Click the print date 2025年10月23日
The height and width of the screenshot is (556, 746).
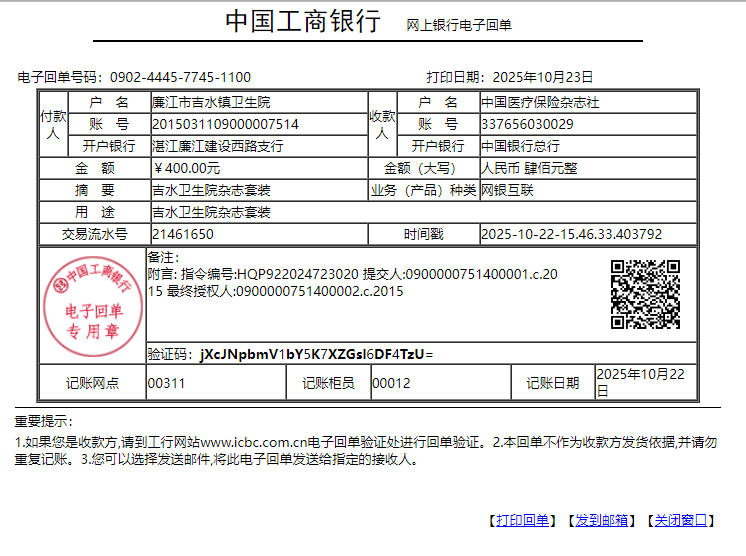pos(543,77)
